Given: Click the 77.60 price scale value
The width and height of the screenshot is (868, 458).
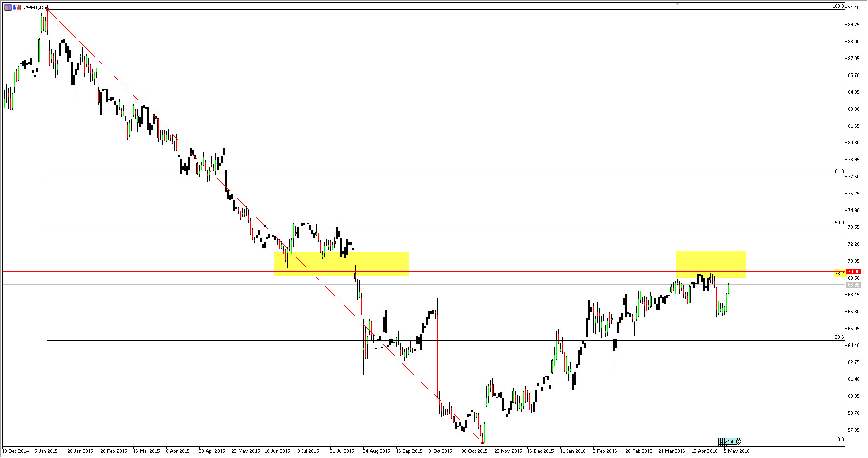Looking at the screenshot, I should pyautogui.click(x=854, y=177).
